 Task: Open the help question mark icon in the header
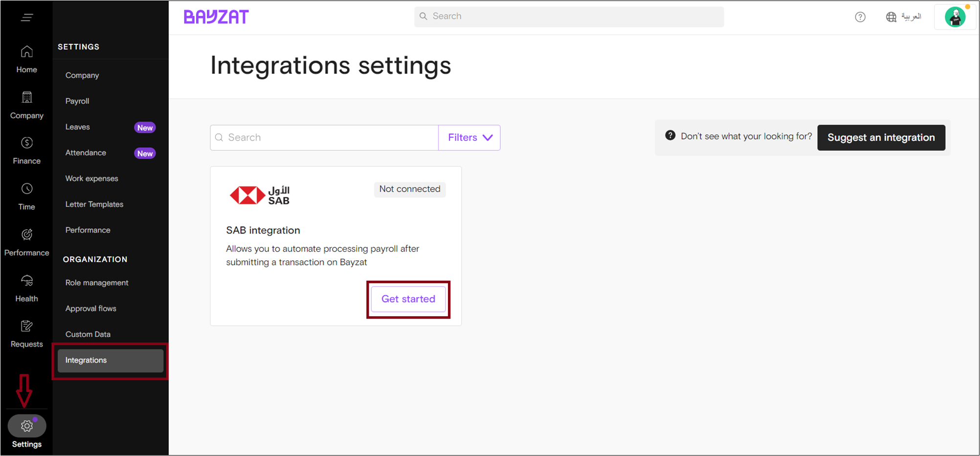pyautogui.click(x=860, y=17)
